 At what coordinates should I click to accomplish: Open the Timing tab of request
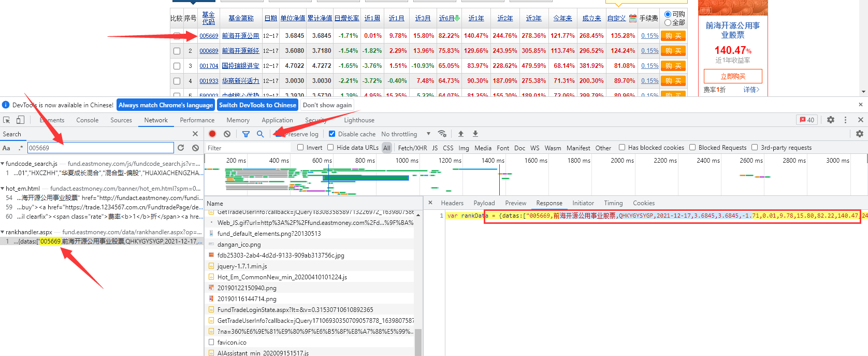click(x=613, y=203)
